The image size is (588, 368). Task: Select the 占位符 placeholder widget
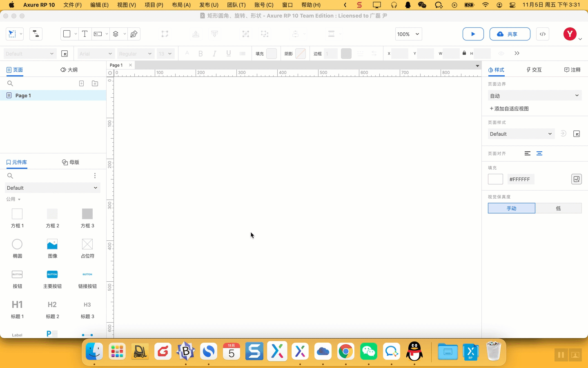[87, 249]
